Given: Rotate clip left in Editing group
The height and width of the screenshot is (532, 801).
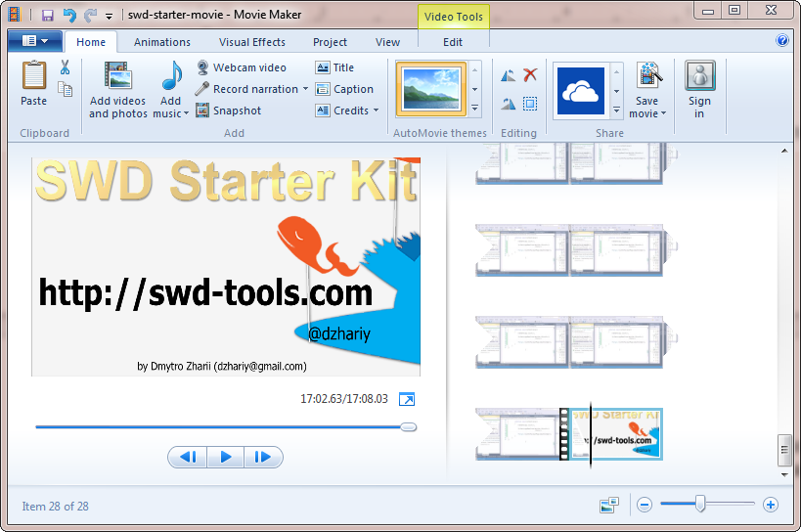Looking at the screenshot, I should [x=508, y=75].
